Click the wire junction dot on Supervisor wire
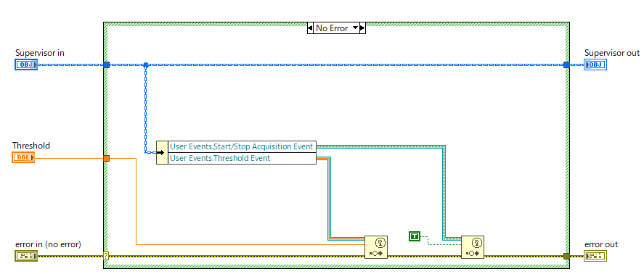 tap(145, 65)
